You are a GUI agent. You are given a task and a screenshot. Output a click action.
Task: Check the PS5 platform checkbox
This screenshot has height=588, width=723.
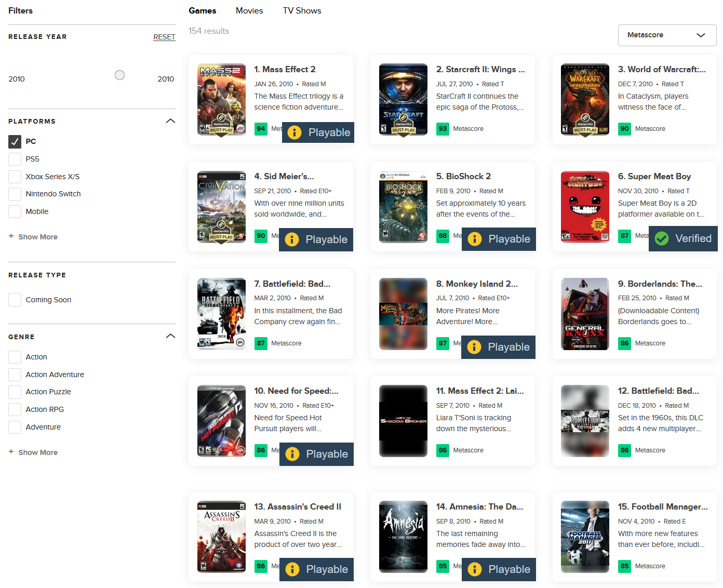pyautogui.click(x=15, y=159)
